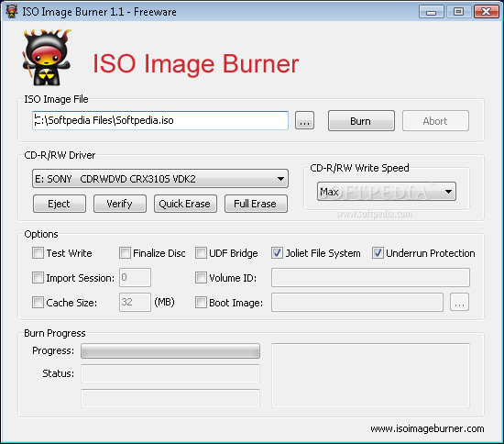
Task: Maximize the ISO Image Burner window
Action: pos(459,12)
